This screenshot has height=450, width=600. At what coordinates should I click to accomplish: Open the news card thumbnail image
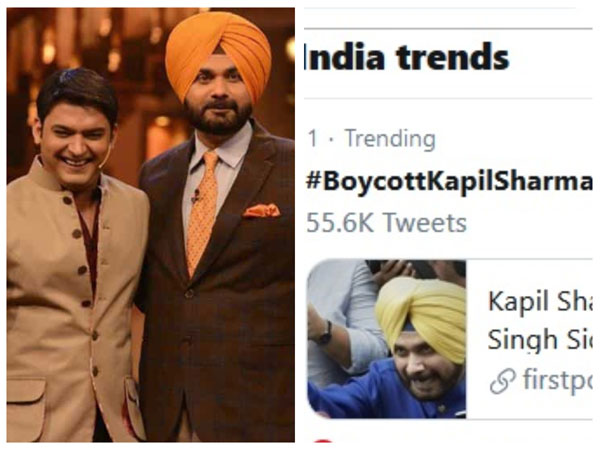click(x=386, y=338)
